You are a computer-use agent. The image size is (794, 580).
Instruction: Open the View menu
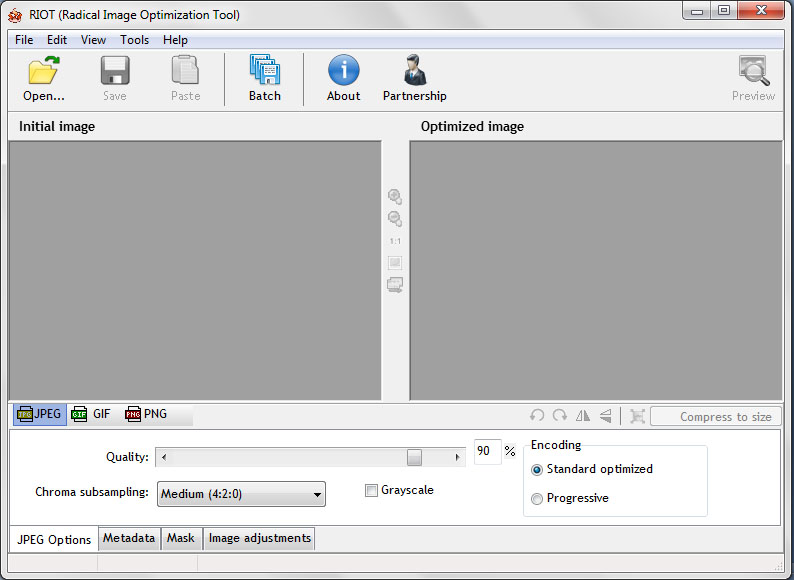93,40
